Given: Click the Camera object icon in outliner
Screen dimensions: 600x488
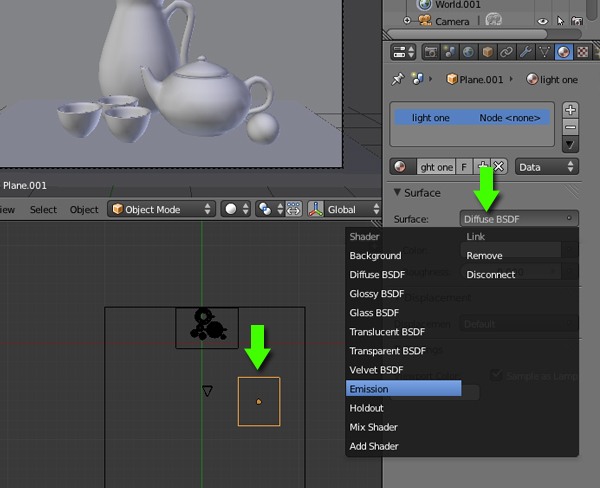Looking at the screenshot, I should [425, 20].
